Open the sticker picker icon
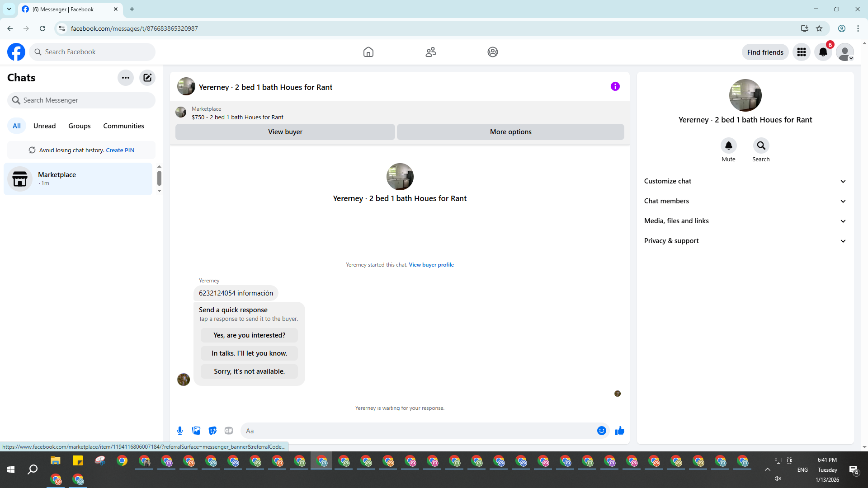Image resolution: width=868 pixels, height=488 pixels. pyautogui.click(x=212, y=431)
